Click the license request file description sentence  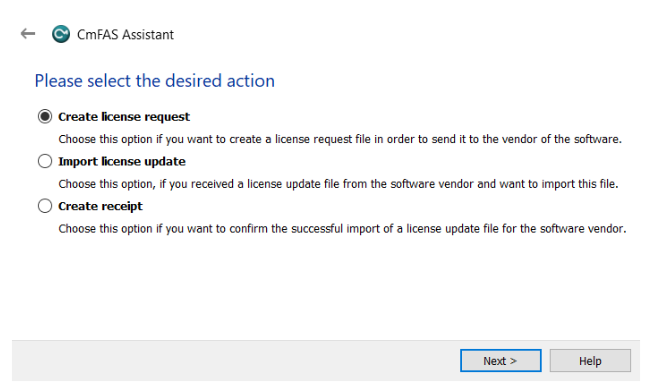pyautogui.click(x=340, y=139)
